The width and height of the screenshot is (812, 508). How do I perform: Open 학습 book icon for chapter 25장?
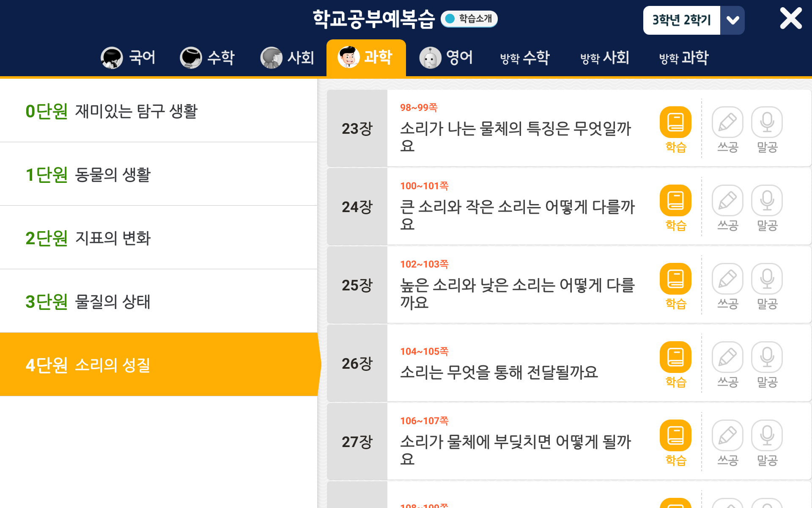[675, 279]
